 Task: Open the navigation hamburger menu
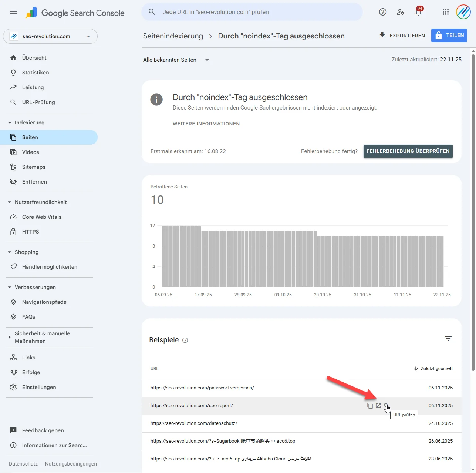point(13,12)
